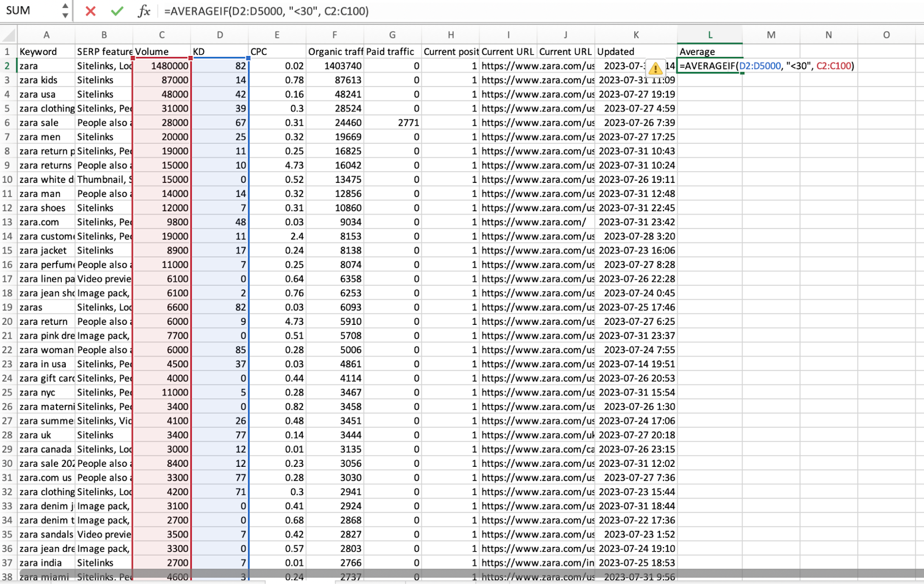Click the Keyword header cell
The width and height of the screenshot is (924, 584).
click(x=46, y=51)
